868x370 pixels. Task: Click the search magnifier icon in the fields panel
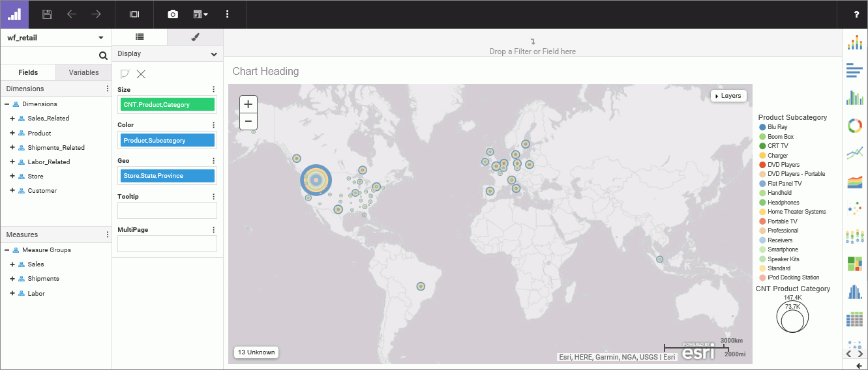103,56
